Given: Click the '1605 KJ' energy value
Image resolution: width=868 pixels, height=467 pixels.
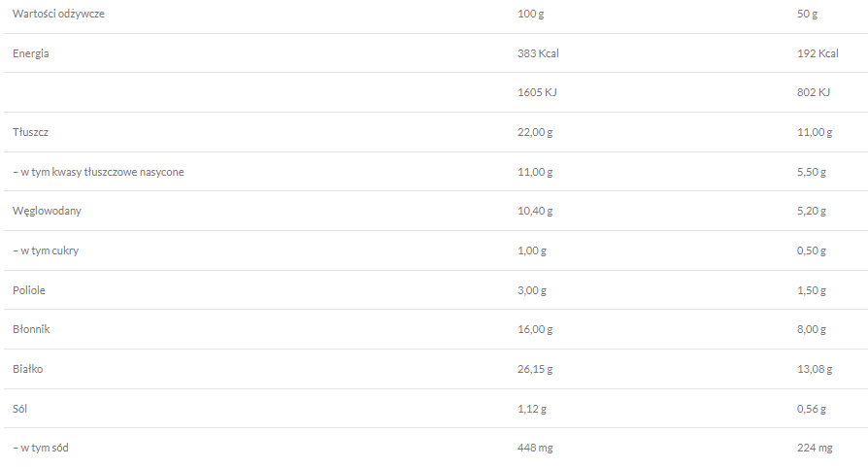Looking at the screenshot, I should click(537, 92).
